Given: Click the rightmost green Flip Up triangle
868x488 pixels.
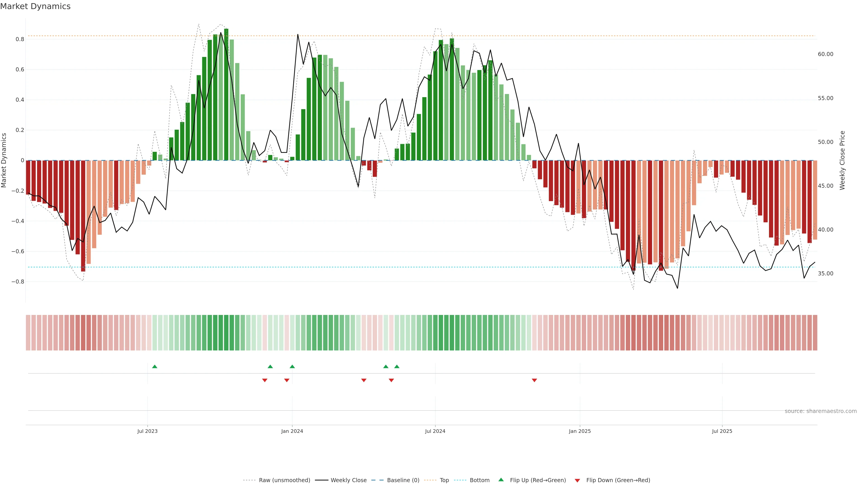Looking at the screenshot, I should click(x=397, y=366).
